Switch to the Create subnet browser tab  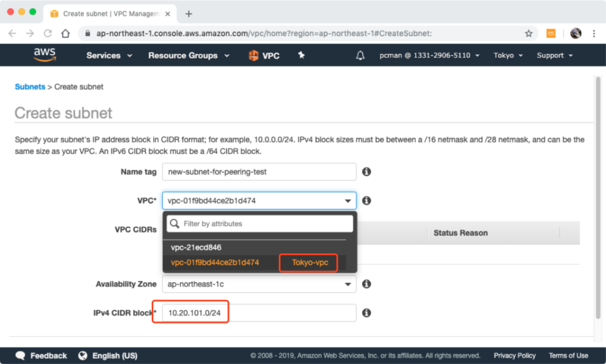coord(110,14)
